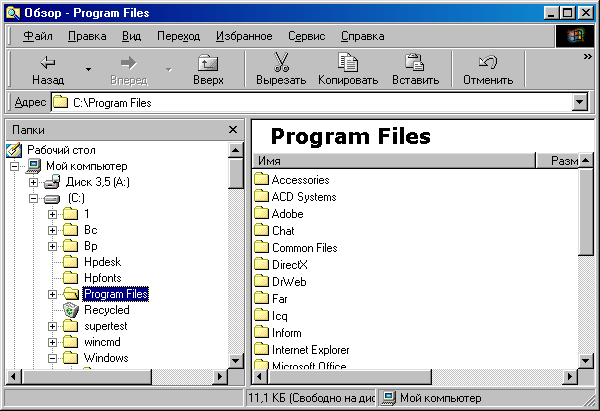
Task: Click folder tree scroll down arrow
Action: coord(236,360)
